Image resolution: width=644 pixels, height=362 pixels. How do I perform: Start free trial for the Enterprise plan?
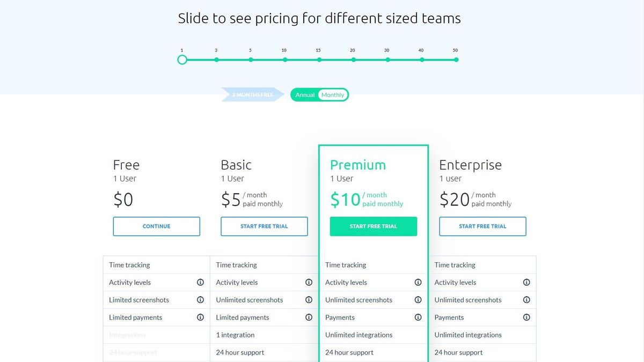tap(482, 226)
